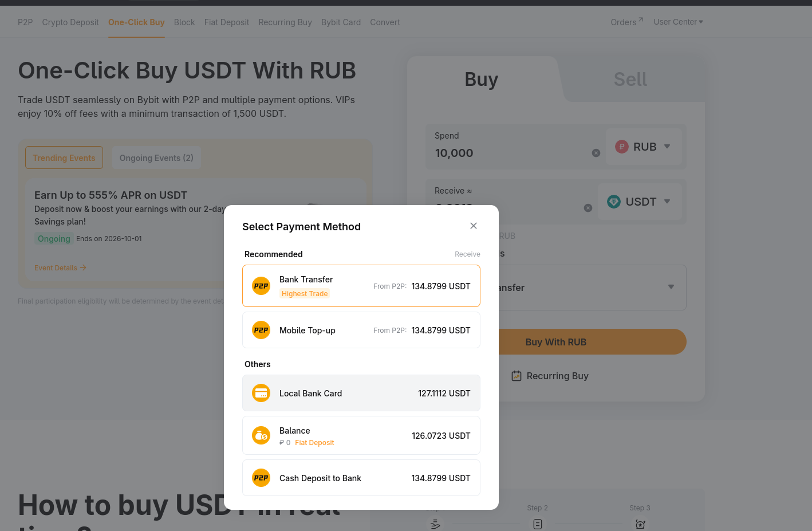The width and height of the screenshot is (812, 531).
Task: Click the green Ongoing status label
Action: pos(54,239)
